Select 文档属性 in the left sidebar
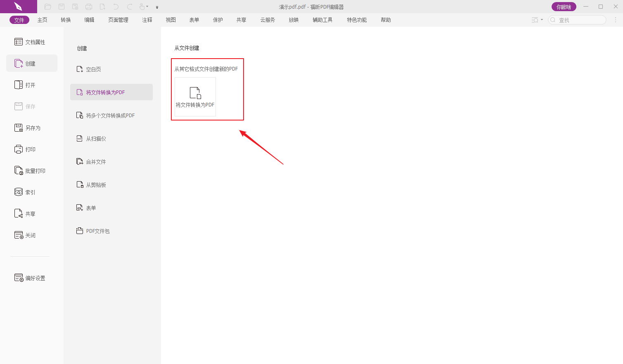Image resolution: width=623 pixels, height=364 pixels. (x=31, y=42)
